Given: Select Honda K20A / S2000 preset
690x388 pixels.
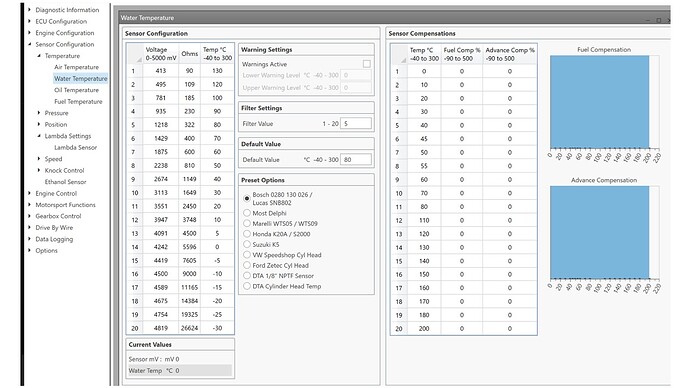Looking at the screenshot, I should (247, 234).
